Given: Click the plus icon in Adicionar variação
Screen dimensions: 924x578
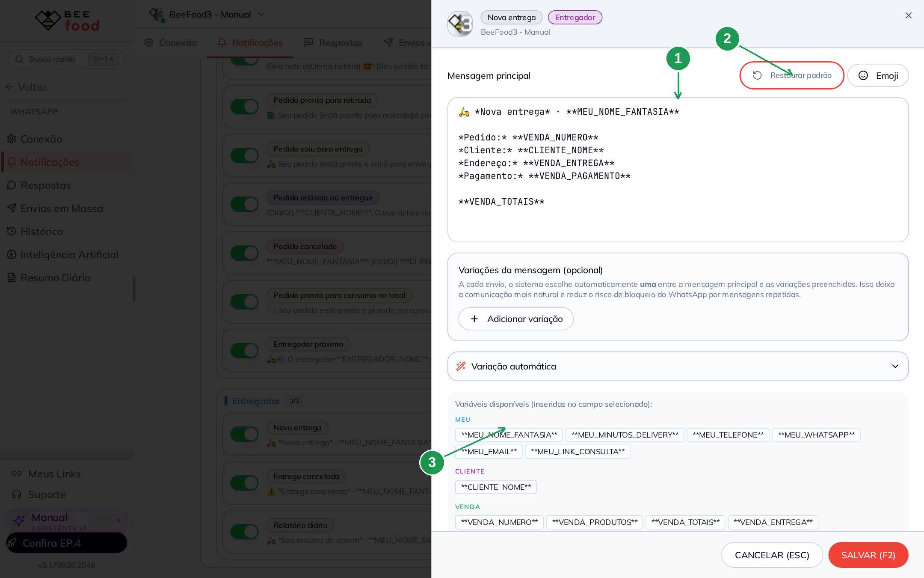Looking at the screenshot, I should point(474,319).
